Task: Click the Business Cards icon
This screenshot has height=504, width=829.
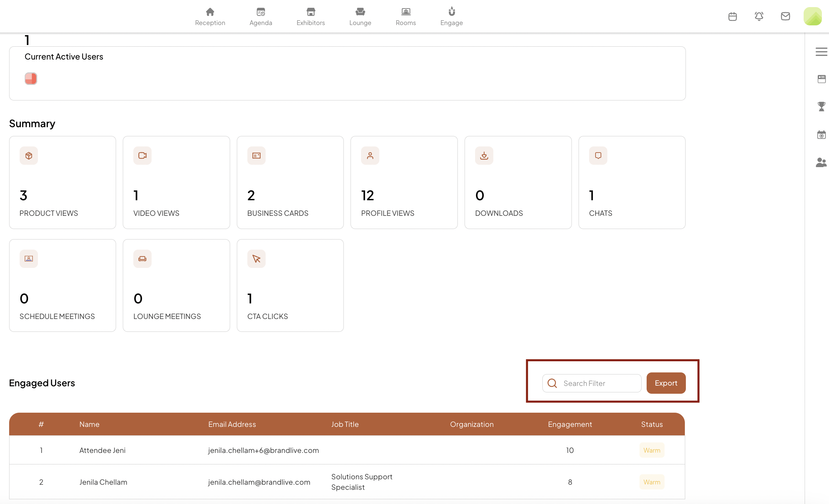Action: (256, 156)
